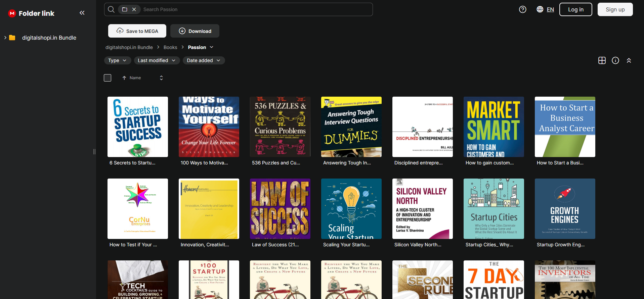Click the Log in button
Image resolution: width=644 pixels, height=299 pixels.
(x=576, y=9)
